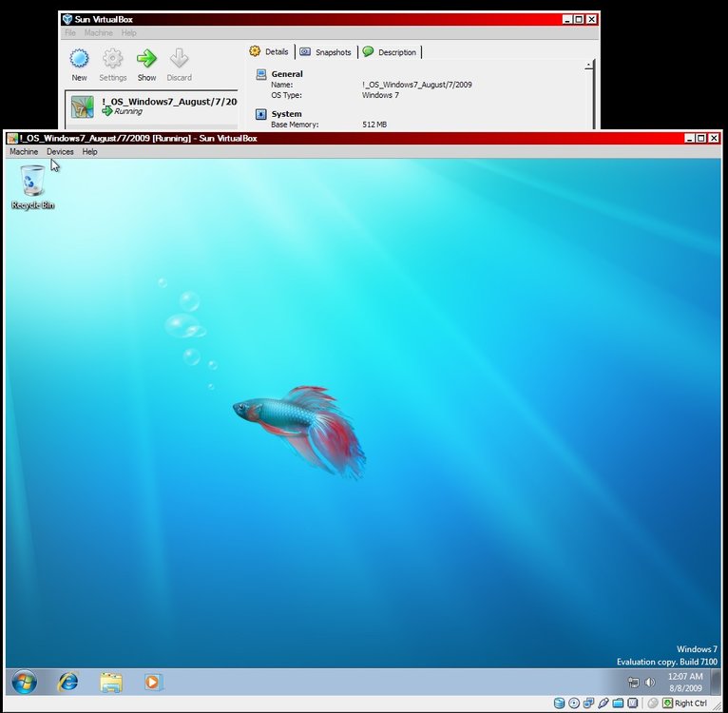Click the USB devices status icon
The height and width of the screenshot is (713, 728).
pyautogui.click(x=603, y=703)
